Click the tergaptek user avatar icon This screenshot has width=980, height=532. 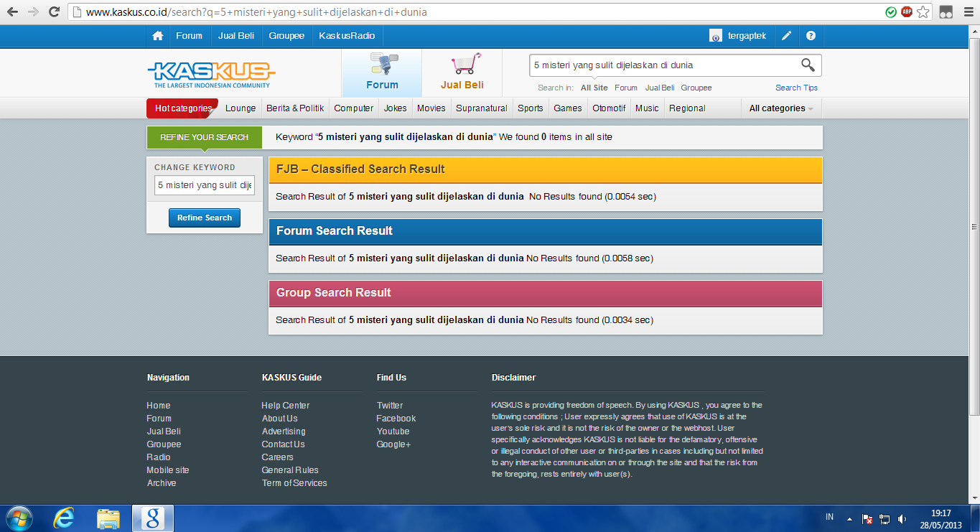click(716, 36)
